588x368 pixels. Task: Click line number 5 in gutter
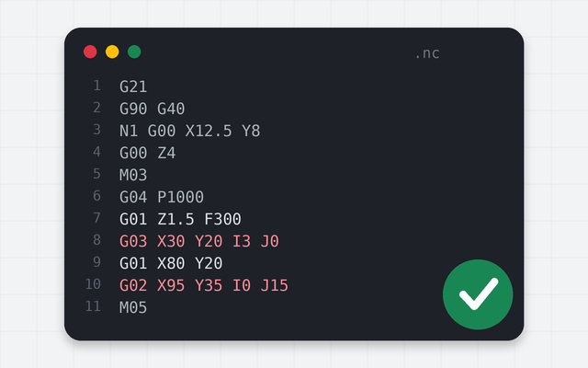96,174
